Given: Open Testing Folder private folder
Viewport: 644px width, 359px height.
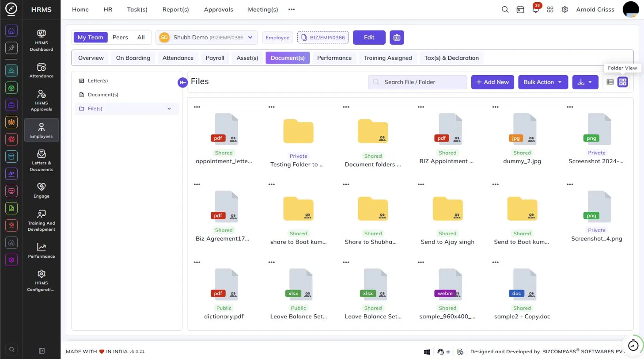Looking at the screenshot, I should [299, 131].
